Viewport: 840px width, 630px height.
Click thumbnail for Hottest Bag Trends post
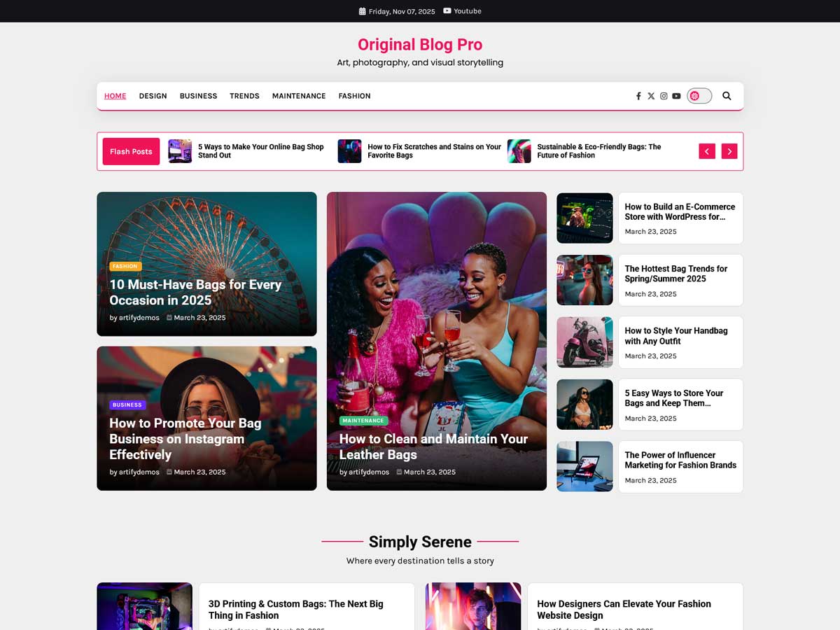point(584,280)
